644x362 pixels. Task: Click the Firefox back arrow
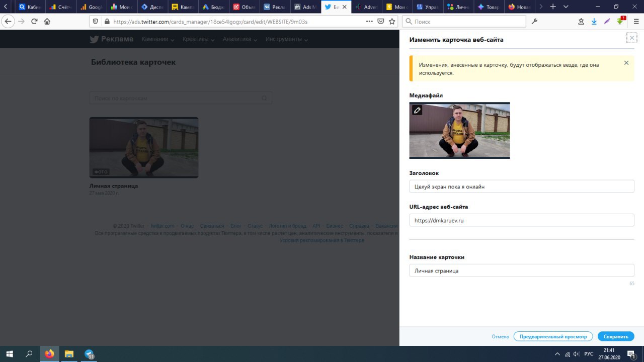click(x=8, y=22)
